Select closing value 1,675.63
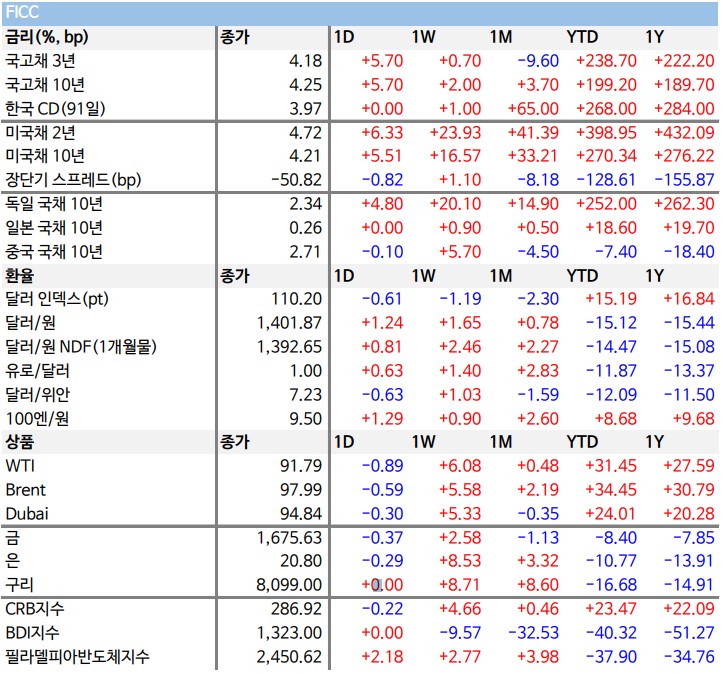This screenshot has height=674, width=723. click(x=289, y=538)
